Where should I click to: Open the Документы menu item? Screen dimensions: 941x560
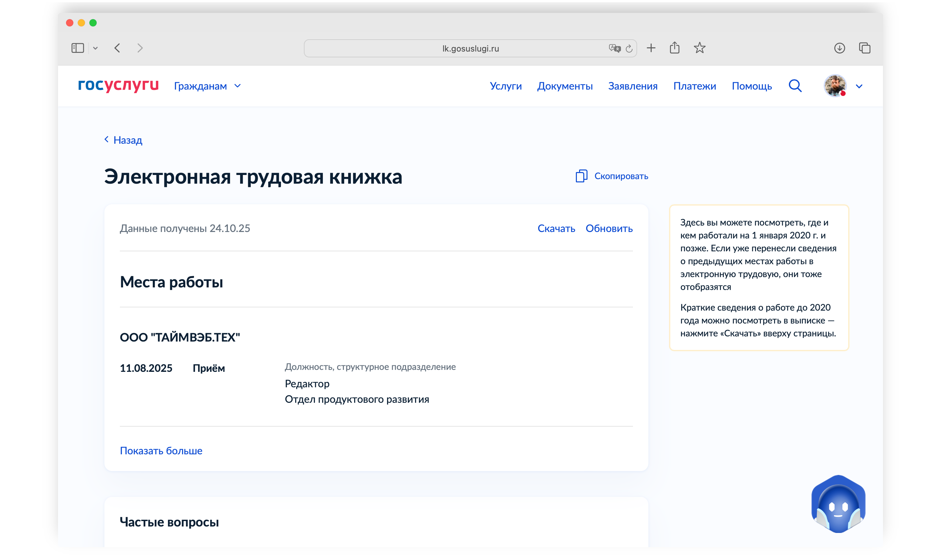pyautogui.click(x=565, y=86)
